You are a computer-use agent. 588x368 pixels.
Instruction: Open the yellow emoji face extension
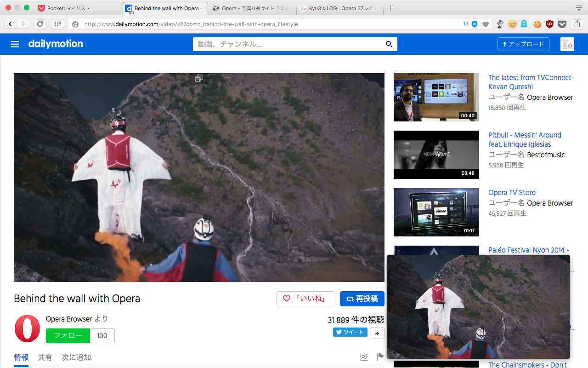[512, 24]
